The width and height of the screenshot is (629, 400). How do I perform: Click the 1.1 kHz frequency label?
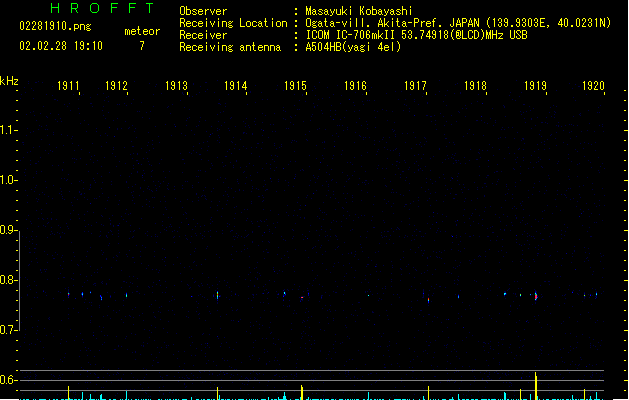click(x=8, y=130)
